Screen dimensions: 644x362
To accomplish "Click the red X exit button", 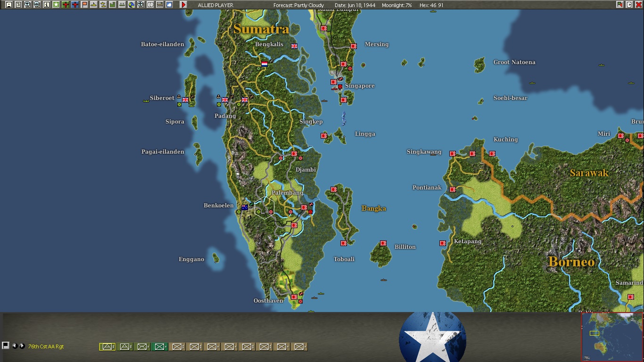I will tap(638, 5).
